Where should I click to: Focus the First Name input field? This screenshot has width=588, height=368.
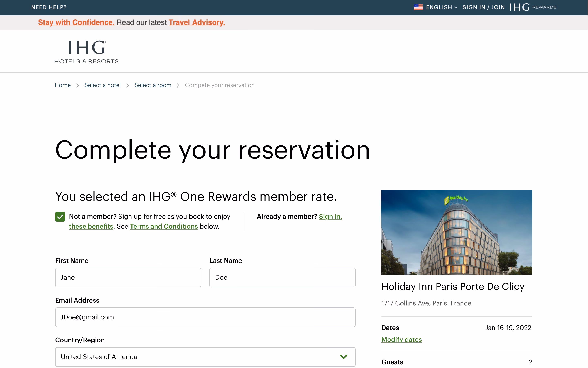pyautogui.click(x=128, y=278)
